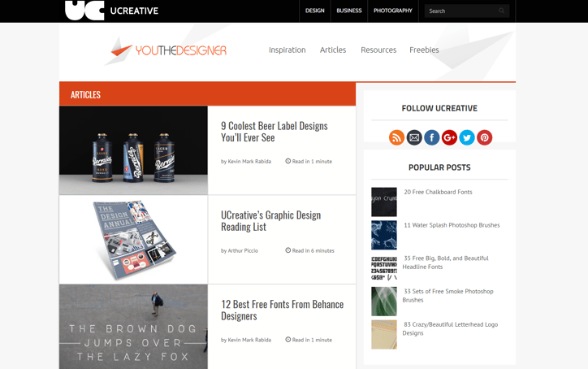588x369 pixels.
Task: Open '9 Coolest Beer Label Designs' article
Action: click(275, 132)
